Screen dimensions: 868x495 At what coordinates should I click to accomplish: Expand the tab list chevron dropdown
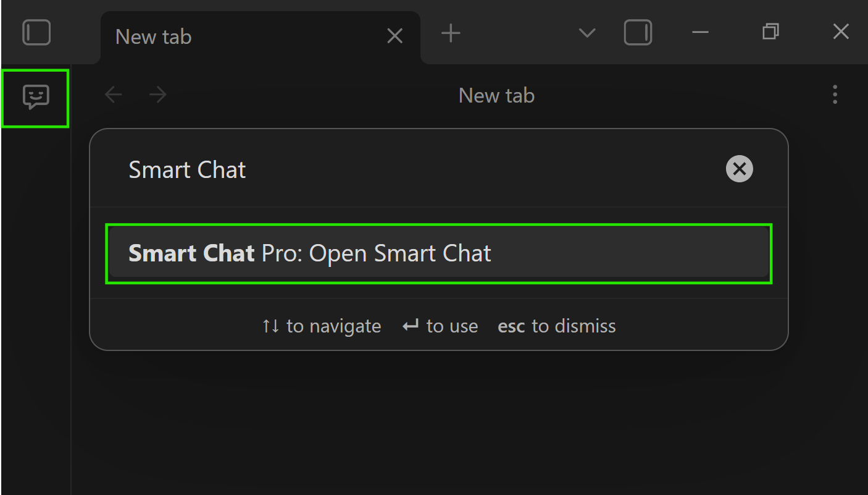pyautogui.click(x=586, y=33)
